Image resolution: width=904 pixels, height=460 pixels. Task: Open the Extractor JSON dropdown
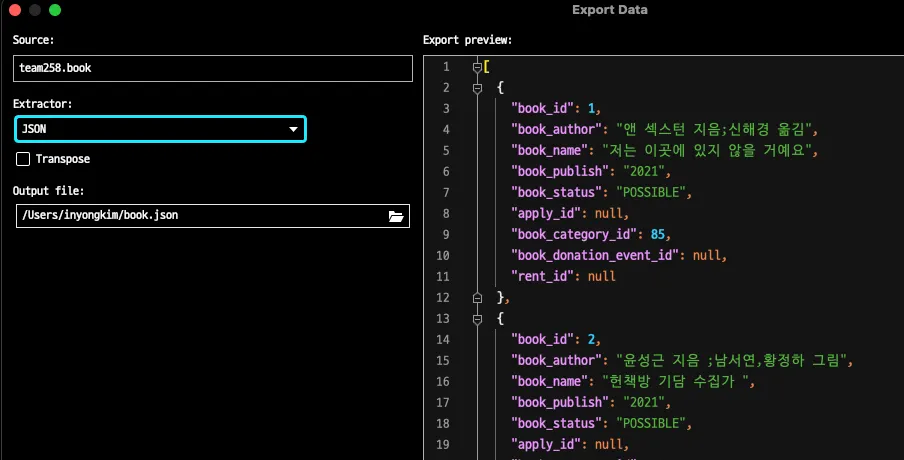coord(160,129)
